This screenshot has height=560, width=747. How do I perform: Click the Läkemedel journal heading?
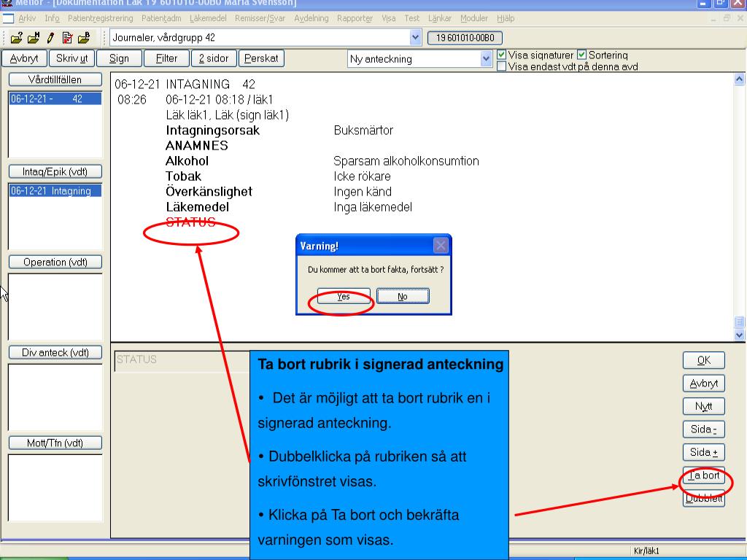coord(197,207)
